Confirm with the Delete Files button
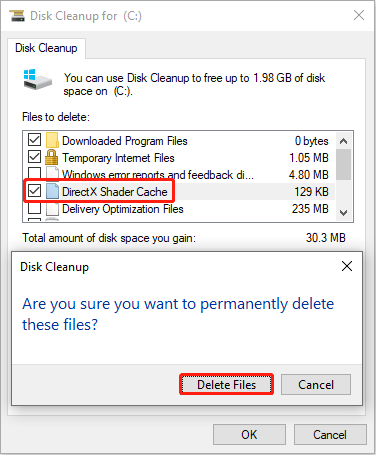 (226, 385)
